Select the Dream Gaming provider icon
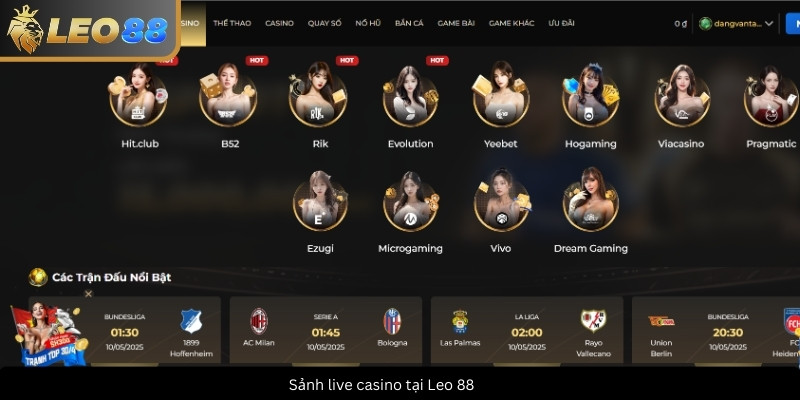 (590, 200)
